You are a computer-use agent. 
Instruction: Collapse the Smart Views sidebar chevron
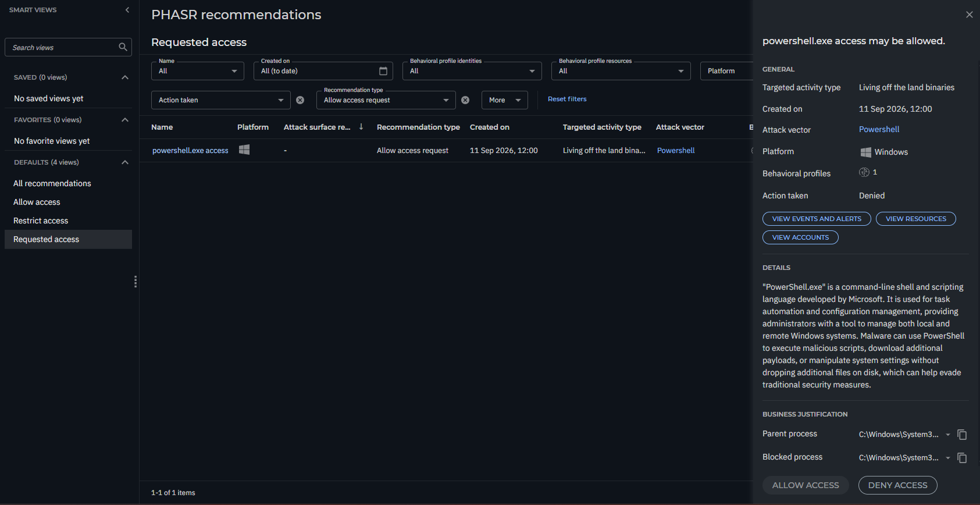(127, 10)
